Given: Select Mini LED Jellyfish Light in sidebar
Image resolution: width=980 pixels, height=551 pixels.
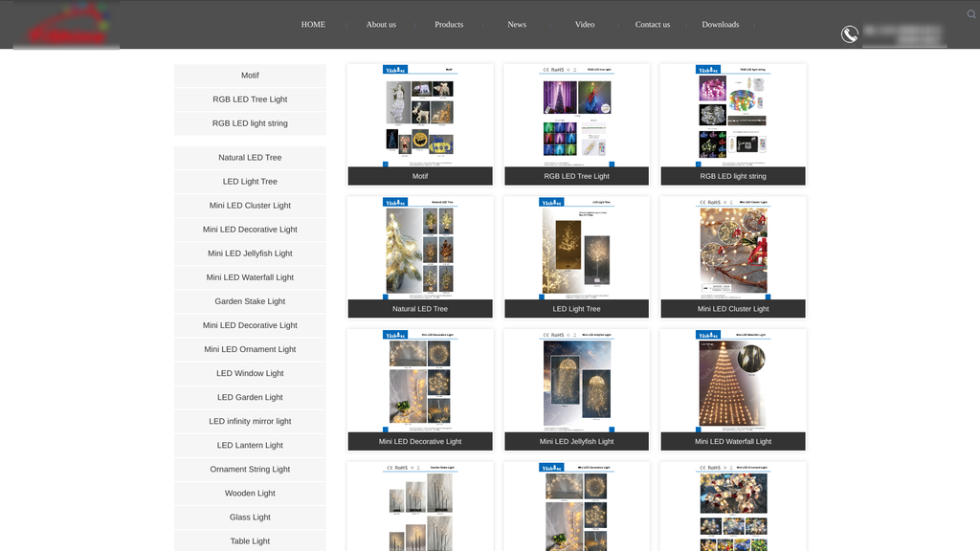Looking at the screenshot, I should [250, 253].
